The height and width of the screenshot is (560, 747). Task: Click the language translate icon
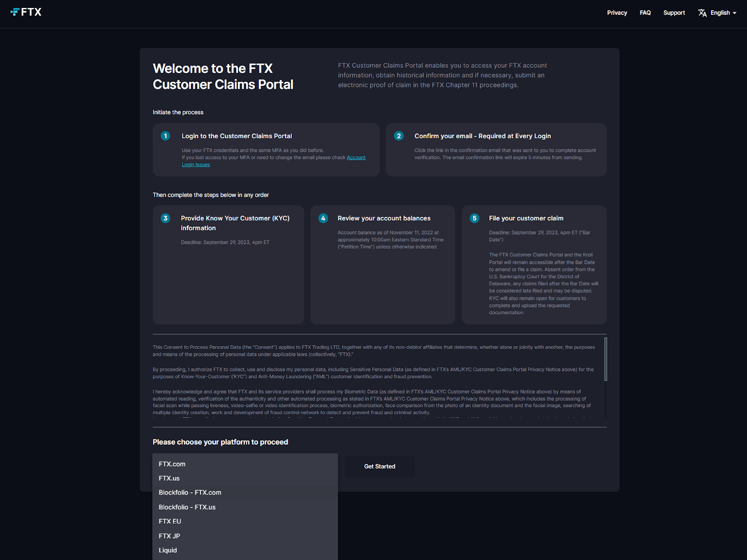coord(702,13)
